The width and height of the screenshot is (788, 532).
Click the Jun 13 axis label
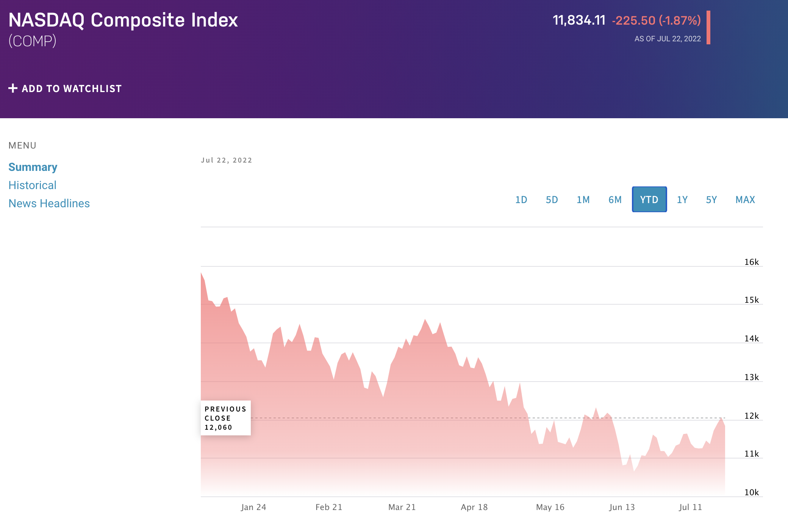(622, 507)
